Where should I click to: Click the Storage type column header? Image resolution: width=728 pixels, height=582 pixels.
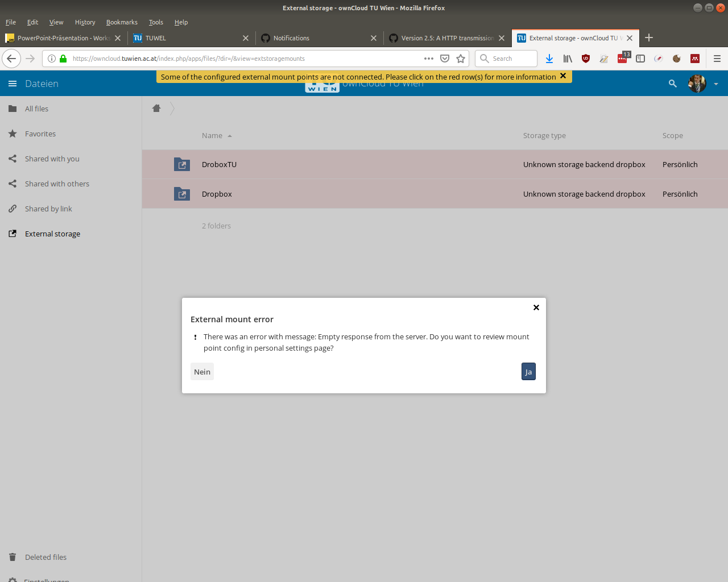click(x=544, y=135)
